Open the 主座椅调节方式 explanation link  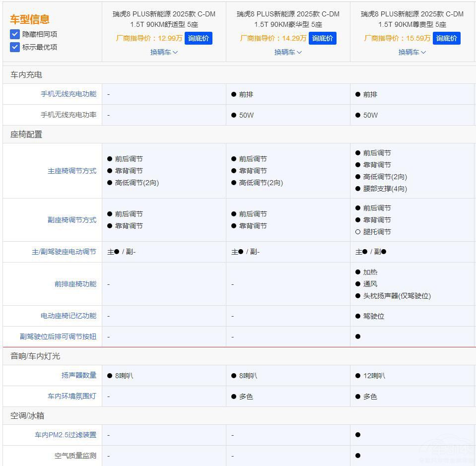72,171
